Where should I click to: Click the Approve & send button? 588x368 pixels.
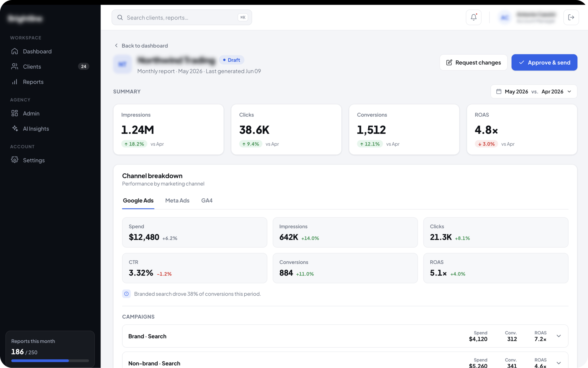click(x=544, y=62)
